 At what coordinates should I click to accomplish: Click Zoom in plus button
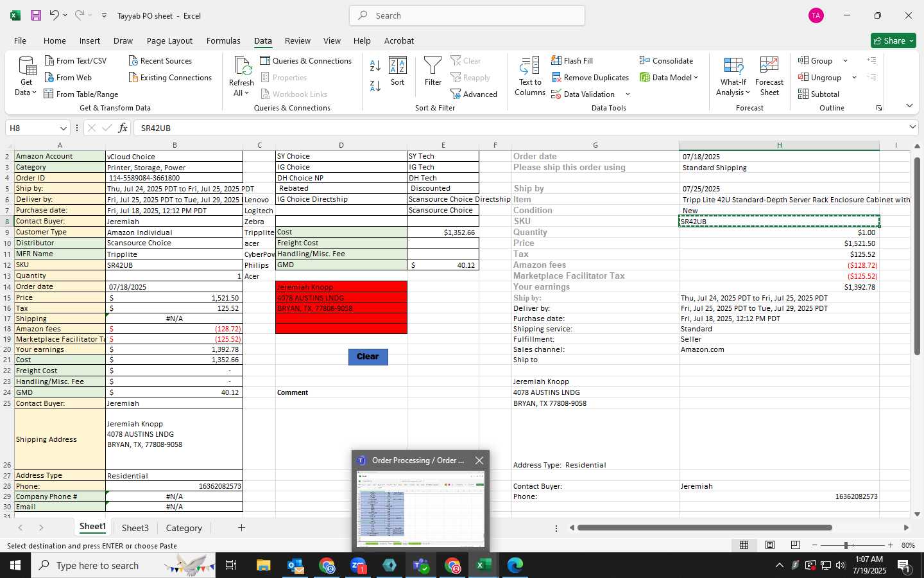890,545
